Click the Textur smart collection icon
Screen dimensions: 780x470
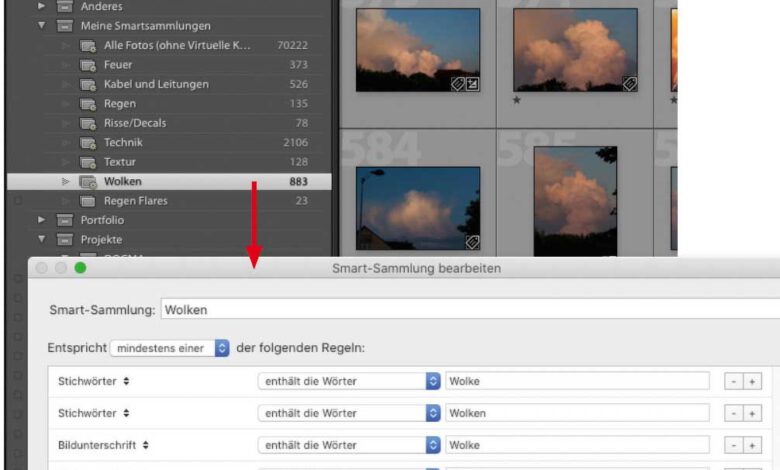tap(88, 162)
